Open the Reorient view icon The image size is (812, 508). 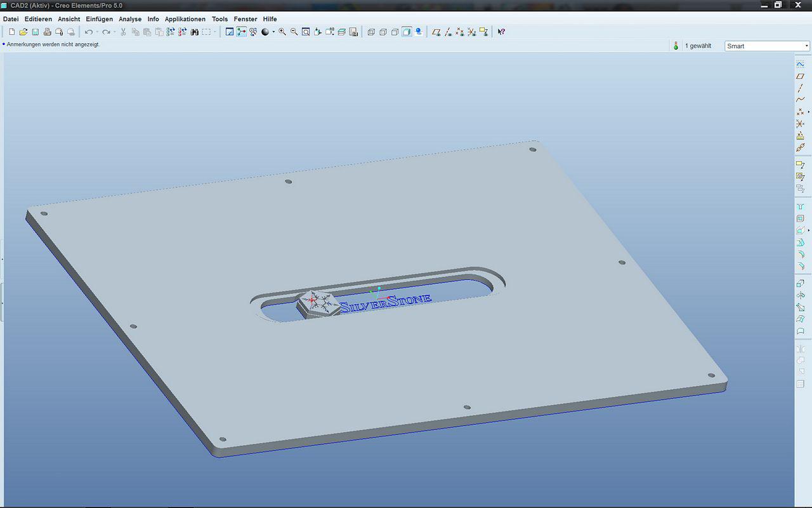click(x=317, y=32)
